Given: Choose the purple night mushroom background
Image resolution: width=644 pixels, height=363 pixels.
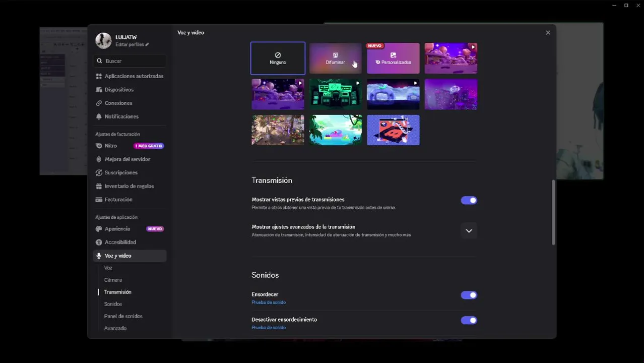Looking at the screenshot, I should pos(278,94).
